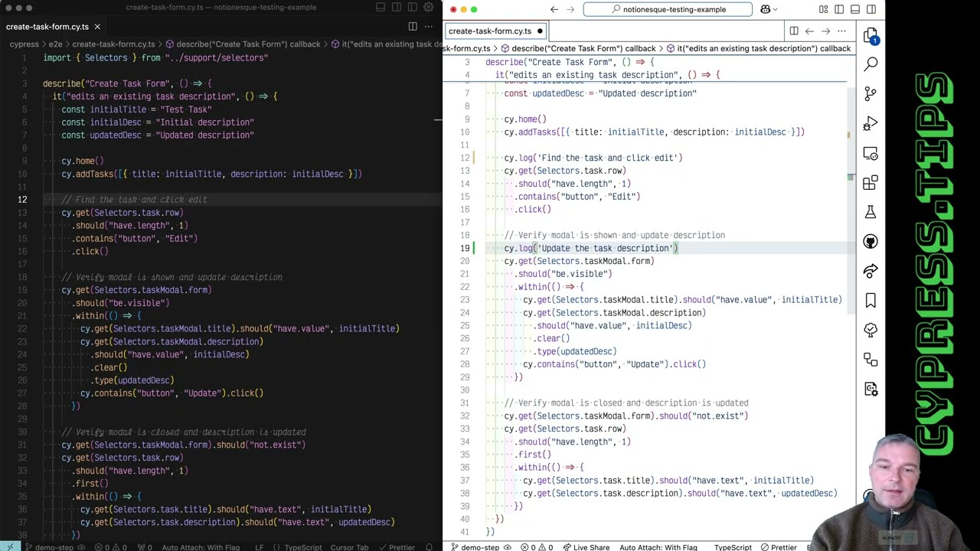Toggle secondary sidebar in left window title bar
980x551 pixels.
click(x=413, y=8)
